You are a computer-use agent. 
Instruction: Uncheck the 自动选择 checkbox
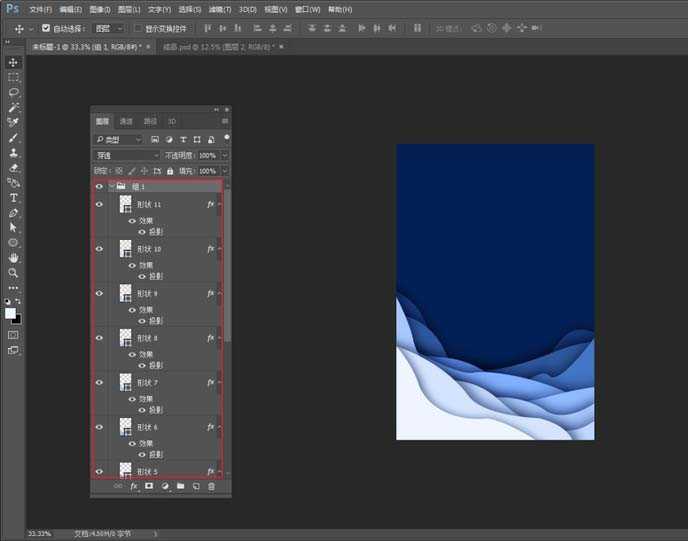point(46,28)
